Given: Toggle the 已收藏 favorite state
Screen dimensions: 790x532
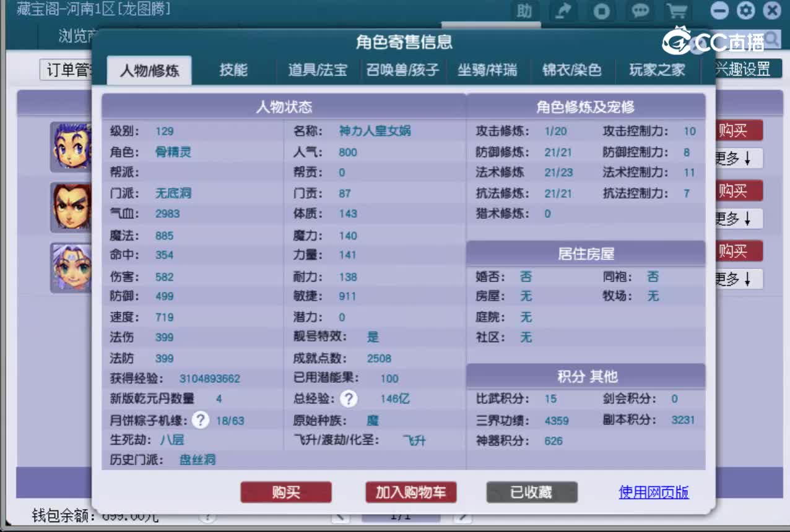Looking at the screenshot, I should [531, 492].
